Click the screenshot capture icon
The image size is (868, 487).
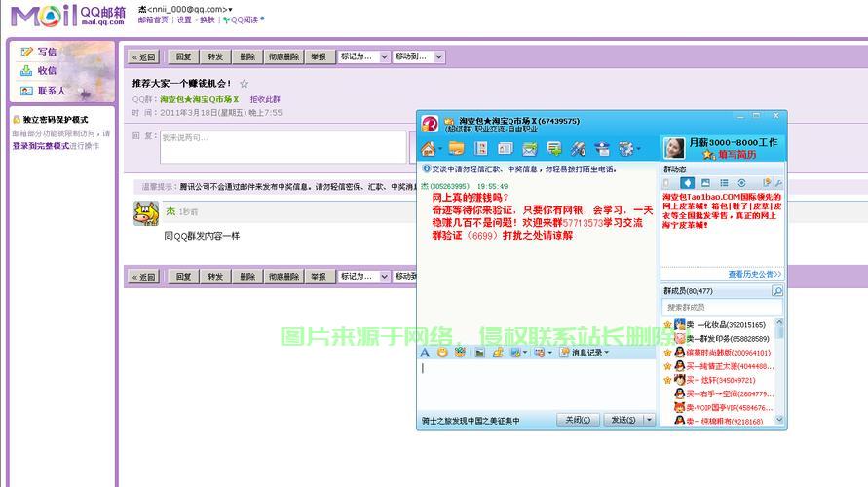[515, 353]
